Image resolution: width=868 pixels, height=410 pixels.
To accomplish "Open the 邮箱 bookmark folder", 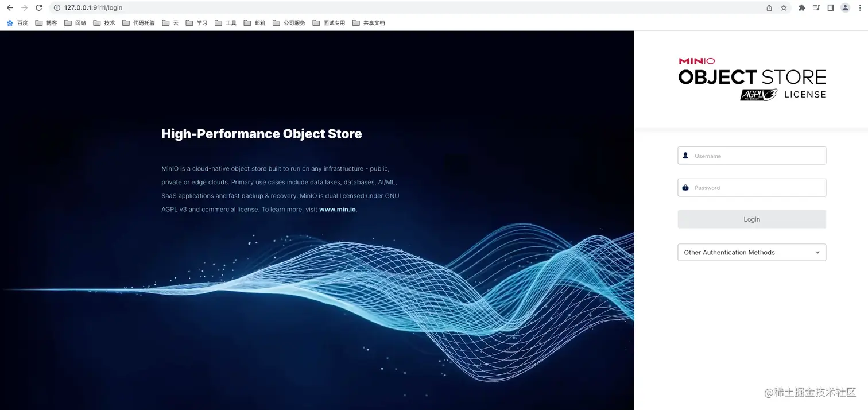I will [254, 23].
